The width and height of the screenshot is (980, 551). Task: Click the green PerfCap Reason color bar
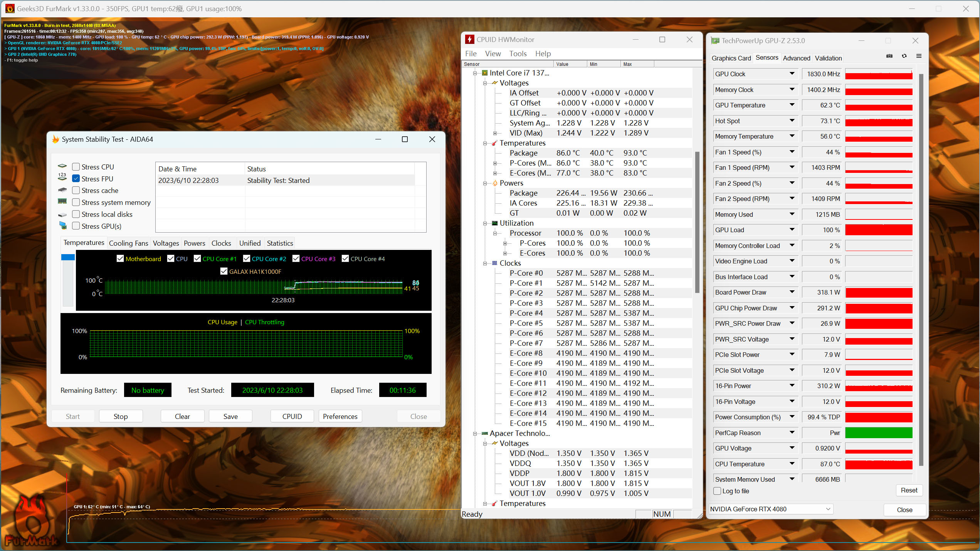point(878,433)
